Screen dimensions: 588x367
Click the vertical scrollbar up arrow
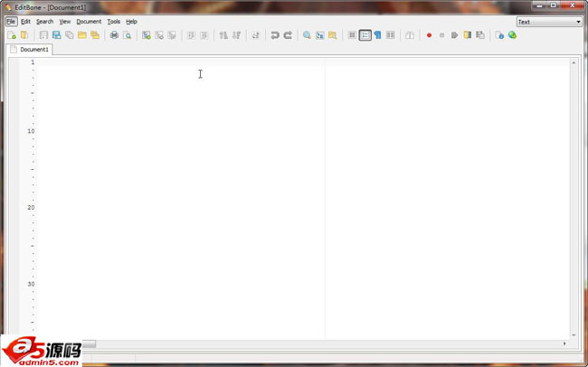(x=574, y=63)
